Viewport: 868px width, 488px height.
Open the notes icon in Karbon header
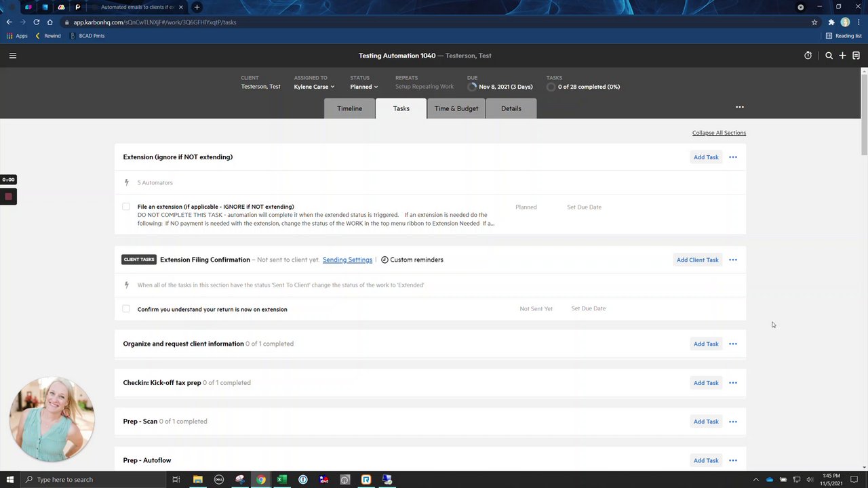point(856,56)
